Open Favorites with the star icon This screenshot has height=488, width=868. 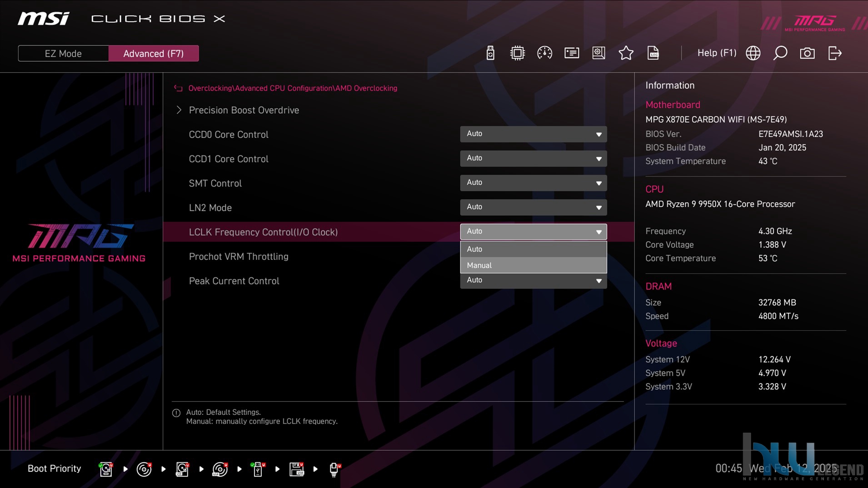(x=626, y=53)
